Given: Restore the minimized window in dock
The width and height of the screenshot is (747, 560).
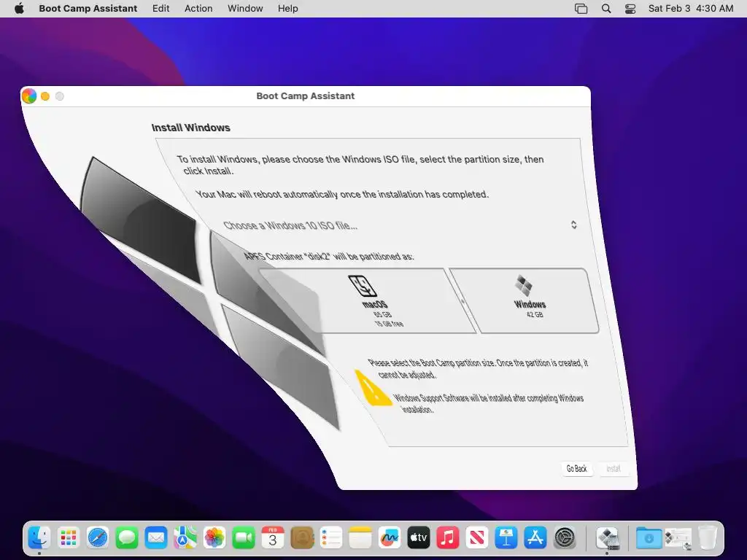Looking at the screenshot, I should 678,538.
